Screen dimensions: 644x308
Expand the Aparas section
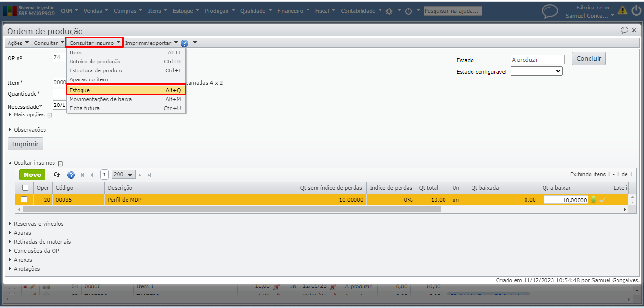(x=20, y=233)
